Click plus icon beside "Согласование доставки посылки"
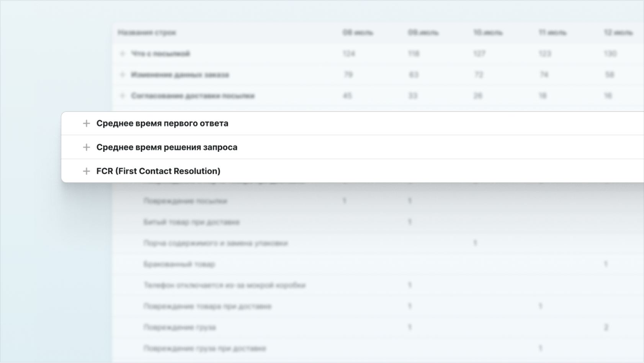 pyautogui.click(x=123, y=96)
